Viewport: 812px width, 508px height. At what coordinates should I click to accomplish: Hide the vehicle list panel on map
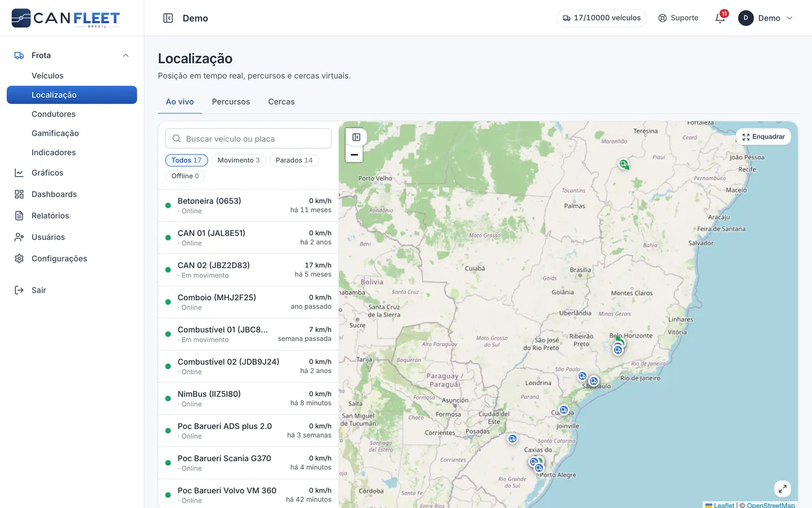click(x=356, y=137)
